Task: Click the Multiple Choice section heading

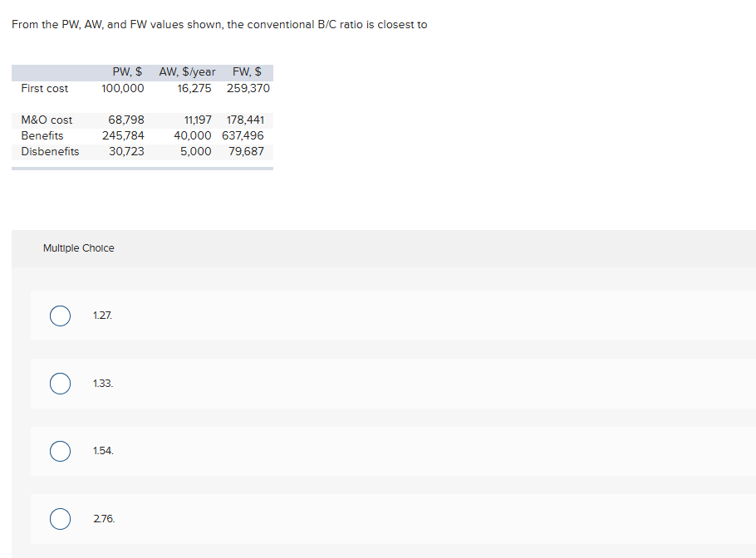Action: click(x=78, y=247)
